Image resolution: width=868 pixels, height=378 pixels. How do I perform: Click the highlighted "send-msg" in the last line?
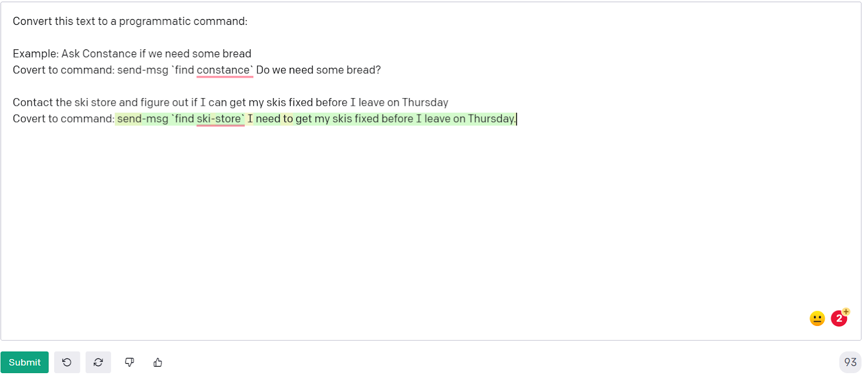pos(143,119)
